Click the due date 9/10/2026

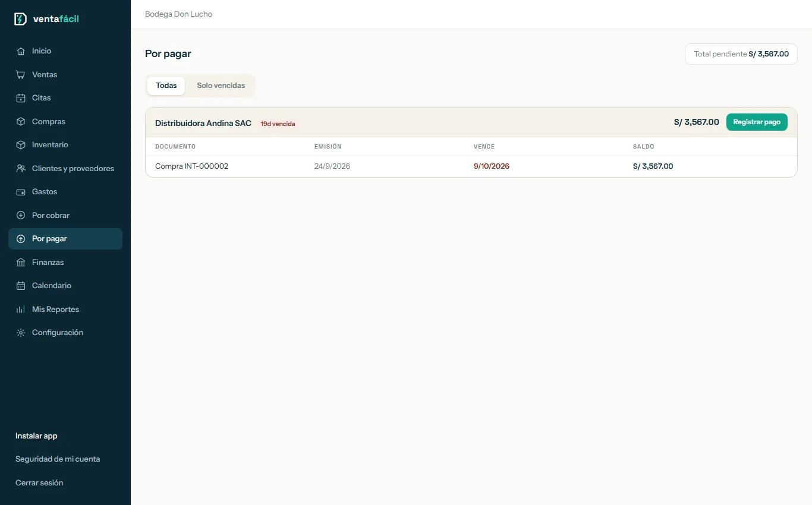[x=492, y=166]
